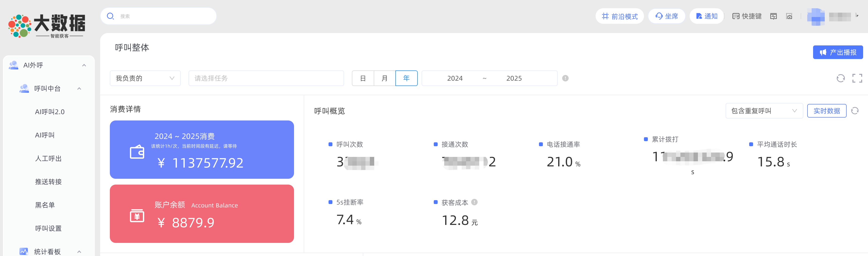Viewport: 868px width, 256px height.
Task: Open AI呼叫2.0 in the sidebar
Action: 50,112
